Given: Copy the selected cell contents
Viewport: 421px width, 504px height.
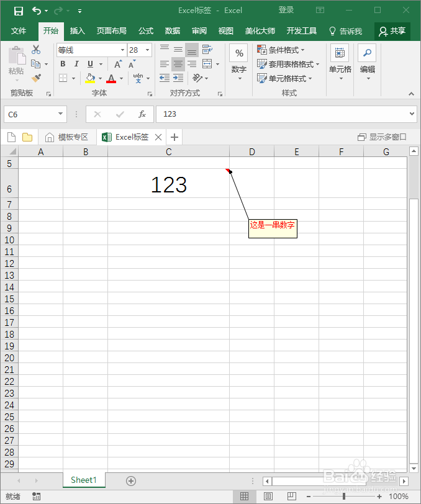Looking at the screenshot, I should pyautogui.click(x=35, y=64).
